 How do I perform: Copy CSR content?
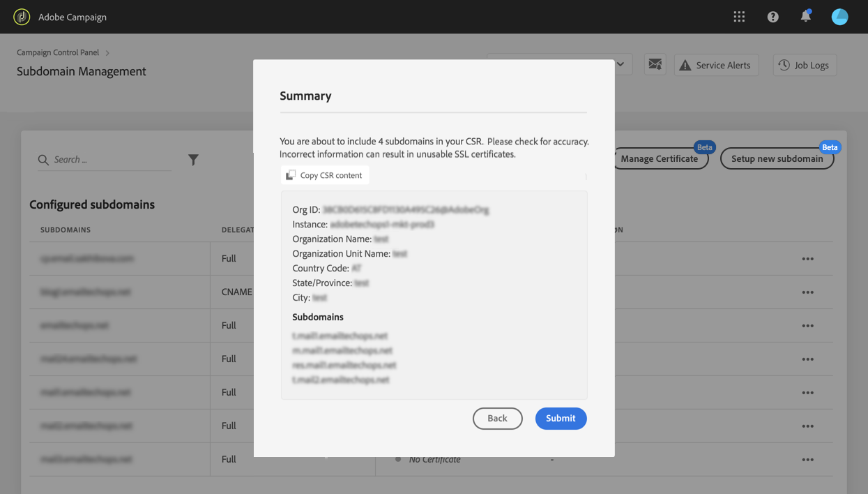(325, 175)
